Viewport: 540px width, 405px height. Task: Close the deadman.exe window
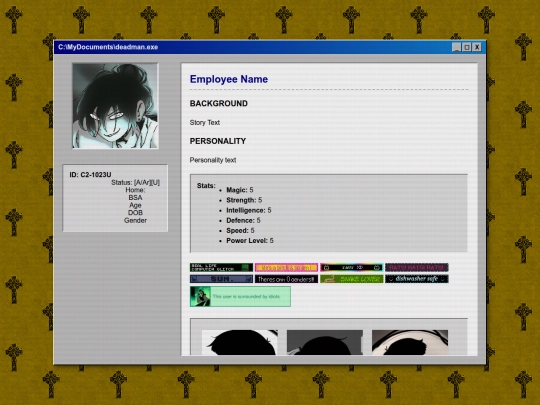[x=477, y=47]
